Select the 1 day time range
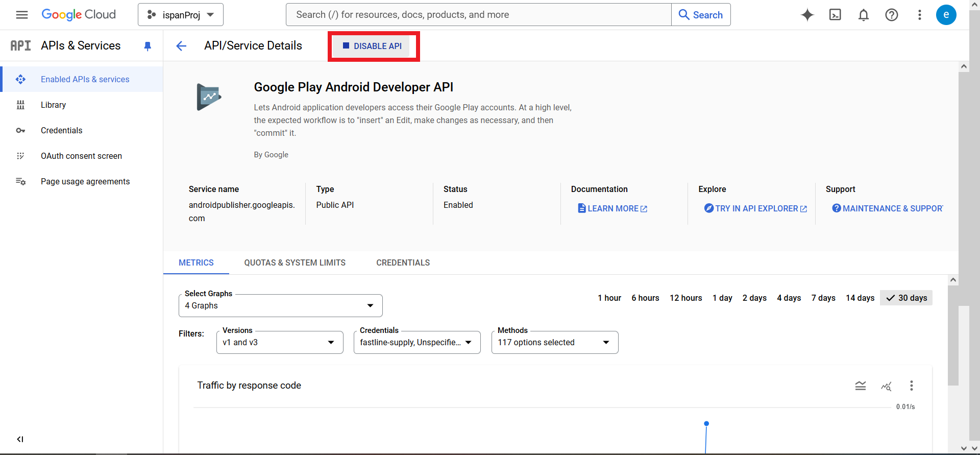The height and width of the screenshot is (455, 980). point(722,298)
